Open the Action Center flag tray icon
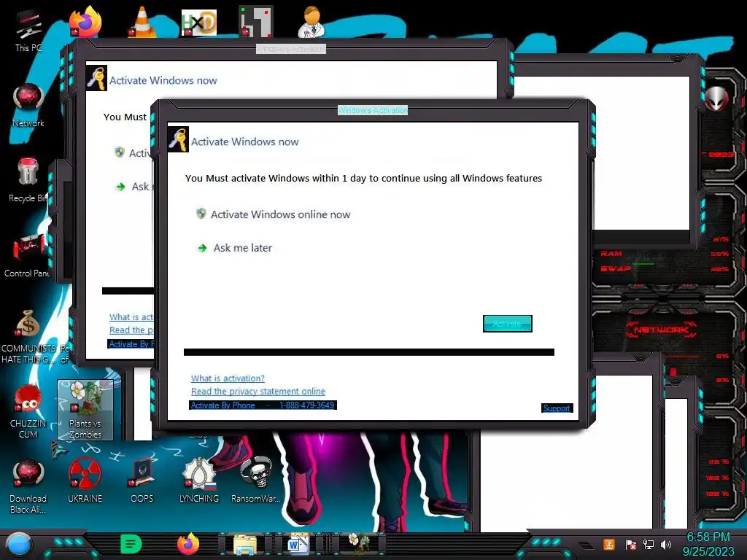Screen dimensions: 747x560 pos(630,545)
